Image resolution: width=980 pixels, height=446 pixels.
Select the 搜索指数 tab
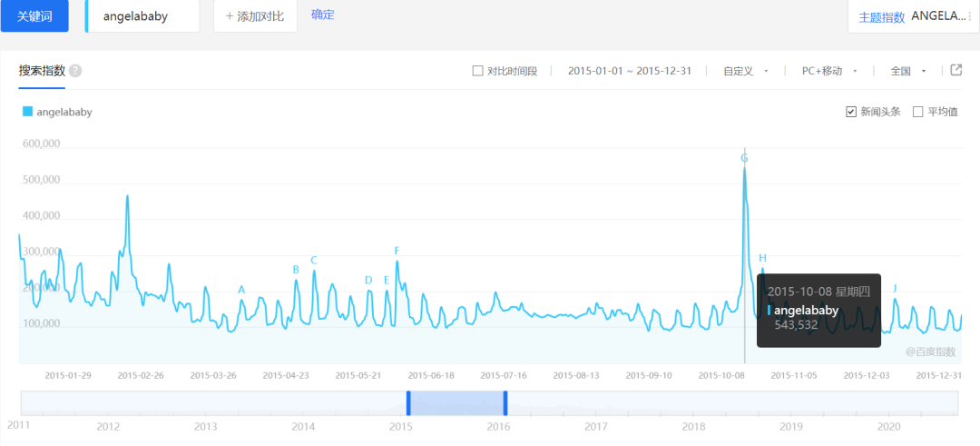pos(42,71)
